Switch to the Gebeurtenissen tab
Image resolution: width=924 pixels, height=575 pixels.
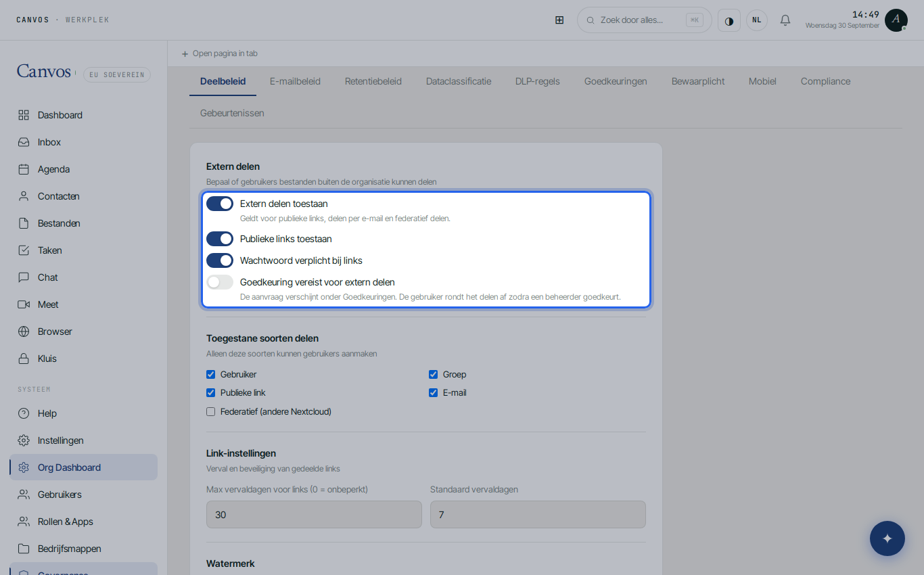[x=232, y=113]
